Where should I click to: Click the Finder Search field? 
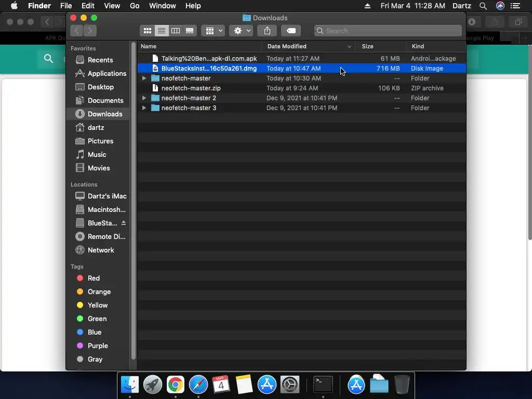coord(388,31)
